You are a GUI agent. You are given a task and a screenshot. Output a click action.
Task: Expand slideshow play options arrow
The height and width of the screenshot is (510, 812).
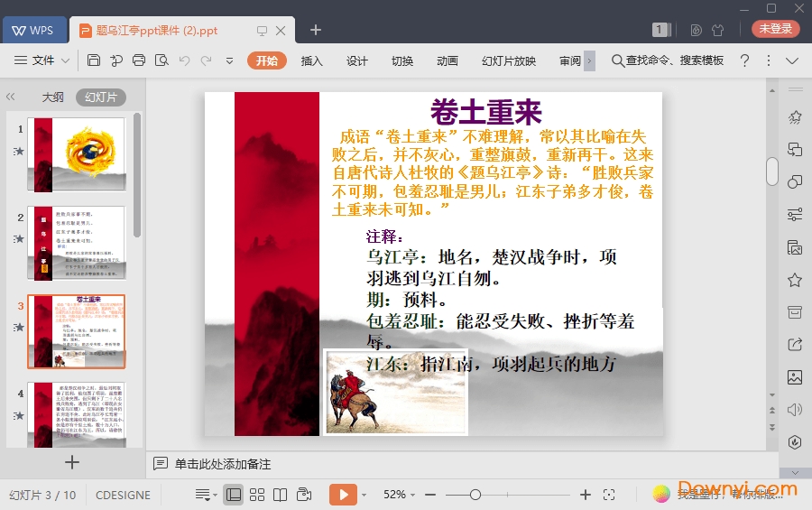point(364,495)
